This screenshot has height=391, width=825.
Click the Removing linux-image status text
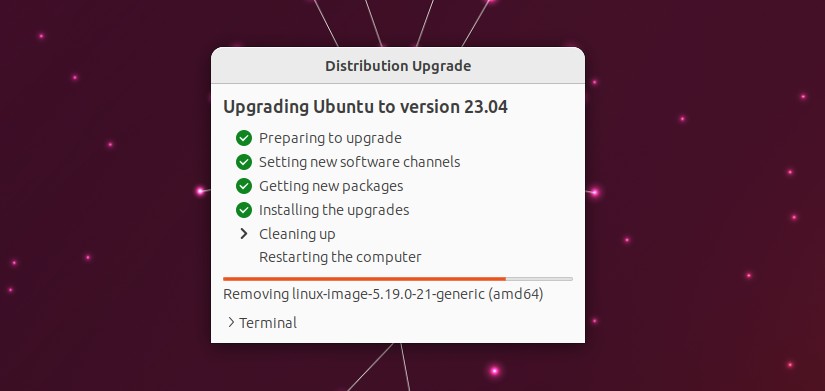tap(383, 294)
